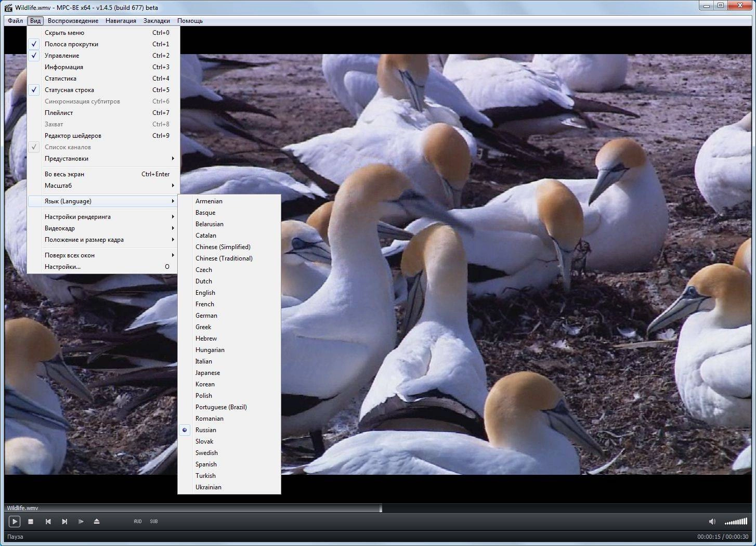Adjust the volume level slider

(736, 522)
